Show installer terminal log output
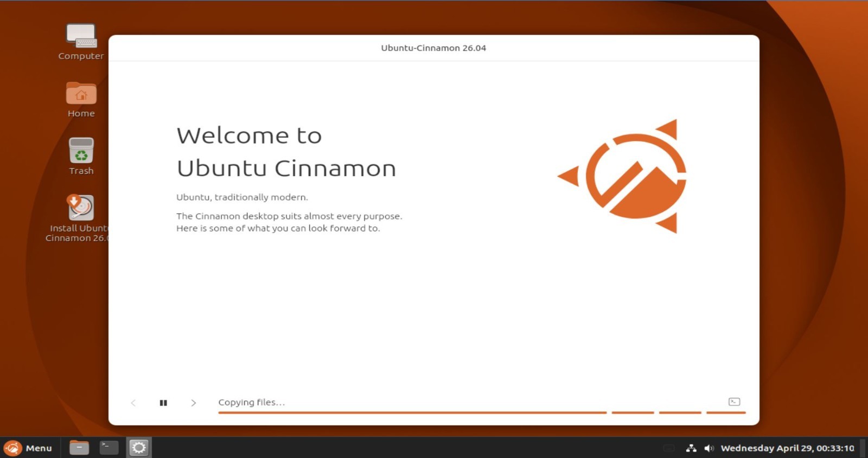This screenshot has height=458, width=868. (734, 402)
